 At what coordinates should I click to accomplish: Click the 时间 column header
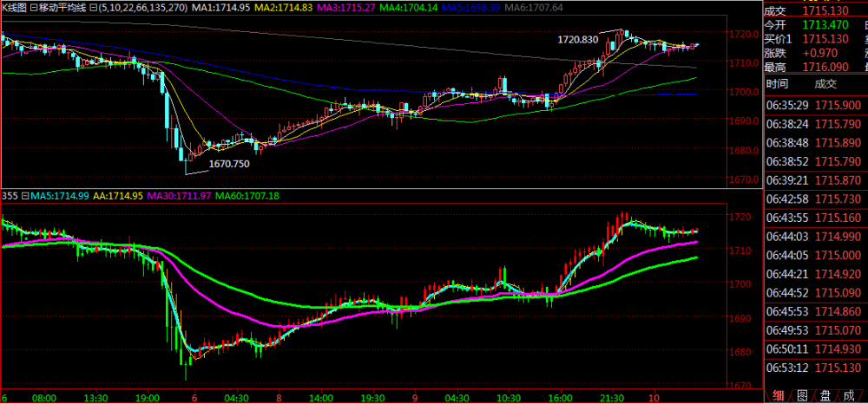[777, 84]
